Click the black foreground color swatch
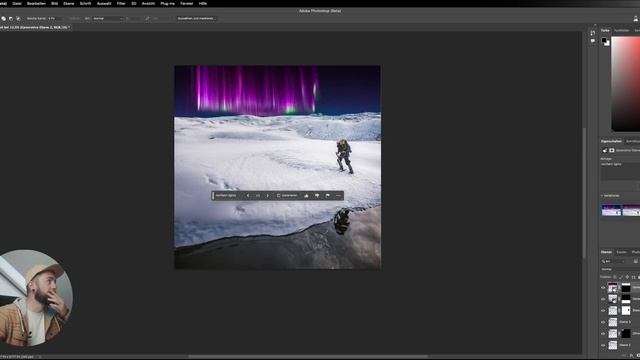Screen dimensions: 640x360 coord(604,40)
